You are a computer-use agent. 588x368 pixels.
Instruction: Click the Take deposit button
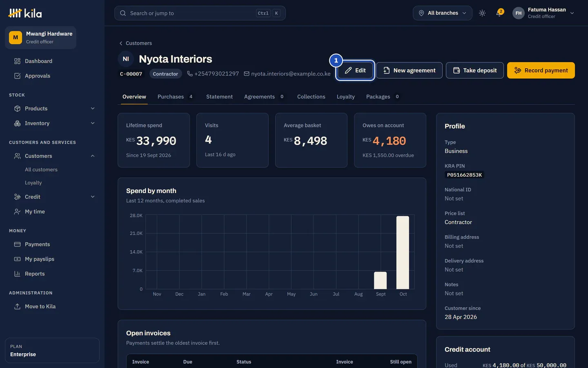pyautogui.click(x=475, y=70)
